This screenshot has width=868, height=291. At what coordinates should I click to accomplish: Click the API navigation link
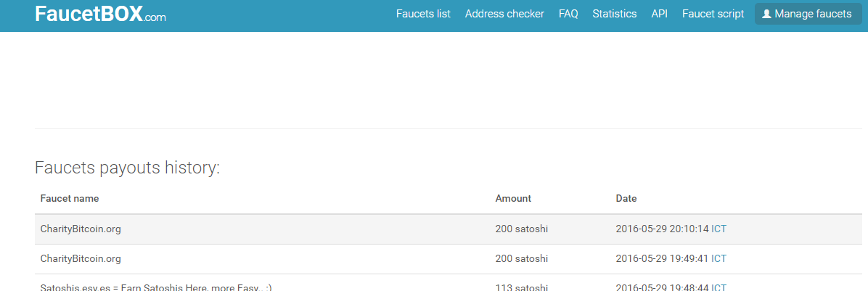[659, 14]
